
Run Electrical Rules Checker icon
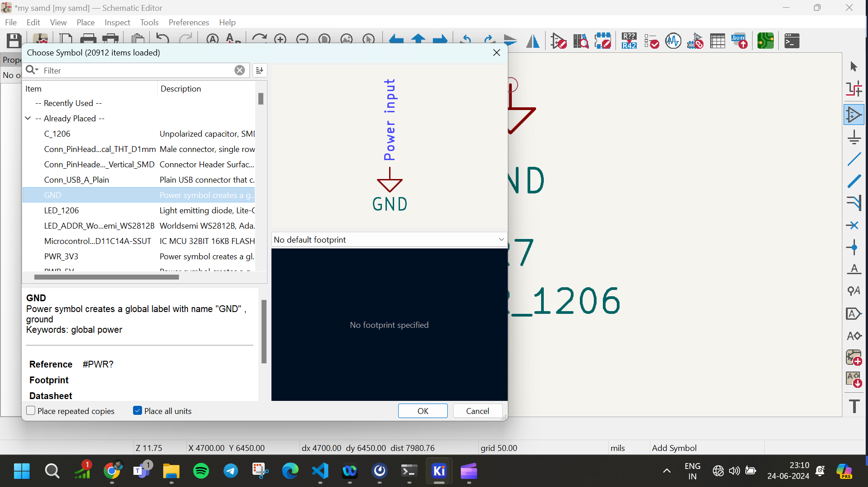(x=651, y=41)
